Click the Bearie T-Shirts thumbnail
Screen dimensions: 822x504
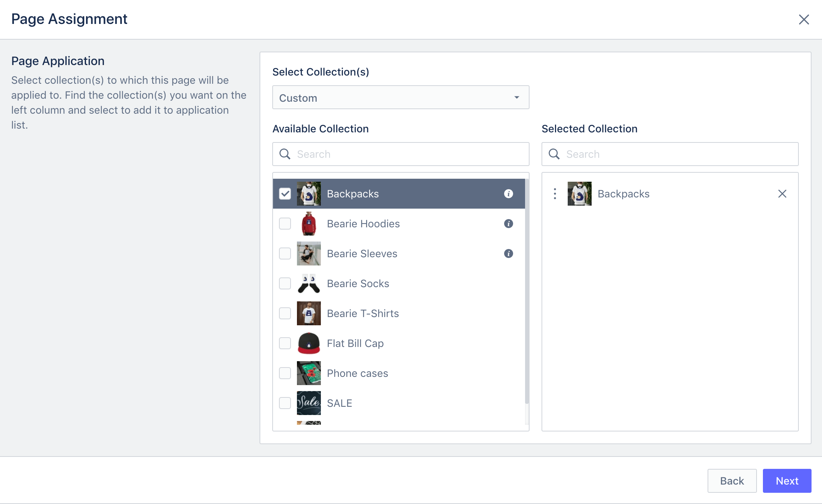point(309,313)
